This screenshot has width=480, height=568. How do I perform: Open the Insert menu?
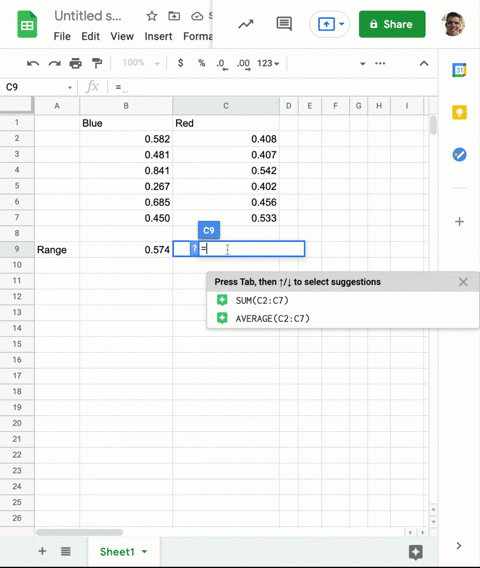tap(158, 36)
